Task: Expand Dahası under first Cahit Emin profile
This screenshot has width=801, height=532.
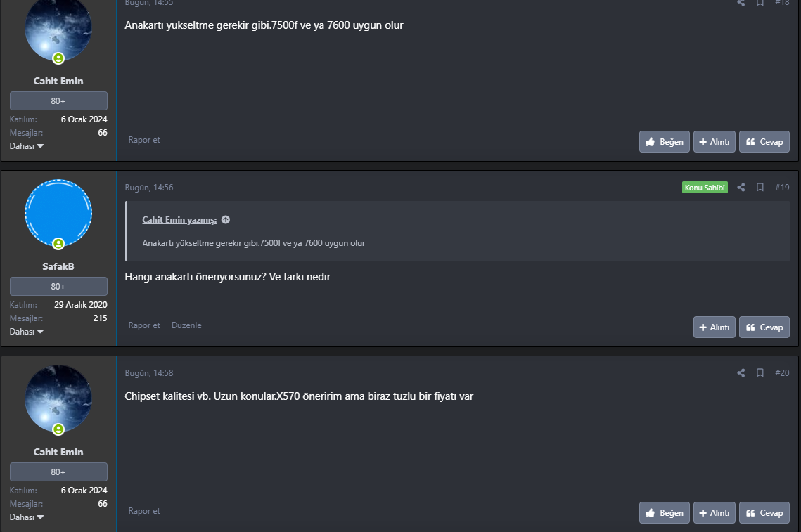Action: point(27,146)
